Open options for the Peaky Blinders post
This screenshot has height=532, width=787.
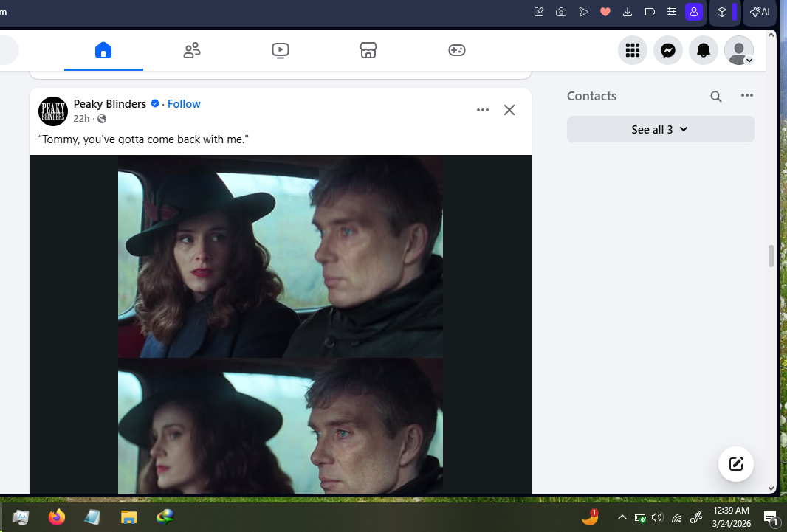483,109
